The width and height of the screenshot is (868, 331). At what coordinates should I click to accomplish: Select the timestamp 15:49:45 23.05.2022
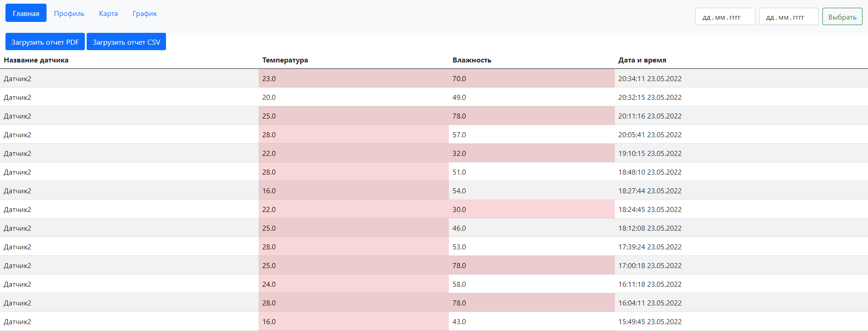coord(650,321)
